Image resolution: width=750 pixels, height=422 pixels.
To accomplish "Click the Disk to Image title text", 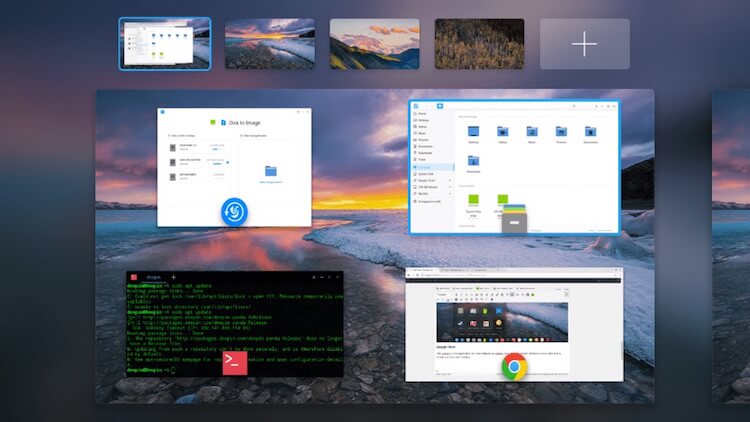I will point(244,123).
